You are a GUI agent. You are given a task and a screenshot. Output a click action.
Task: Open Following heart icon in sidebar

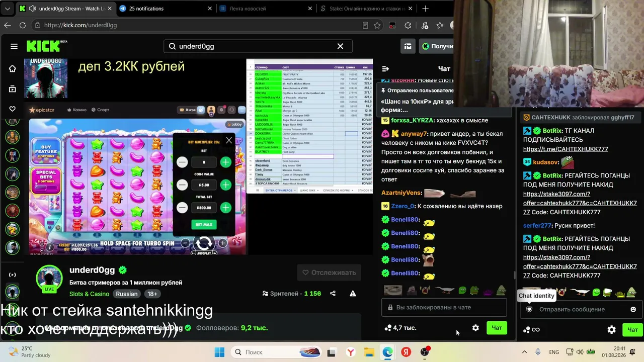pyautogui.click(x=13, y=109)
